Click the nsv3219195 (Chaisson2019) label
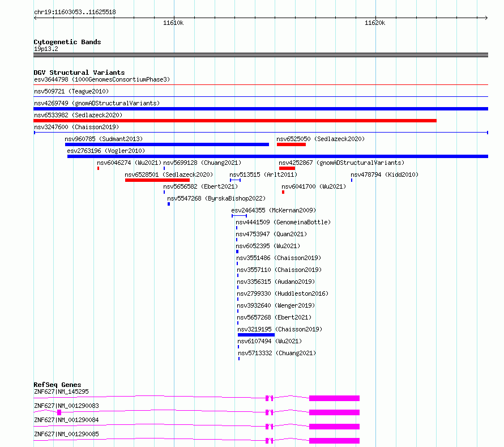The height and width of the screenshot is (447, 504). coord(280,329)
